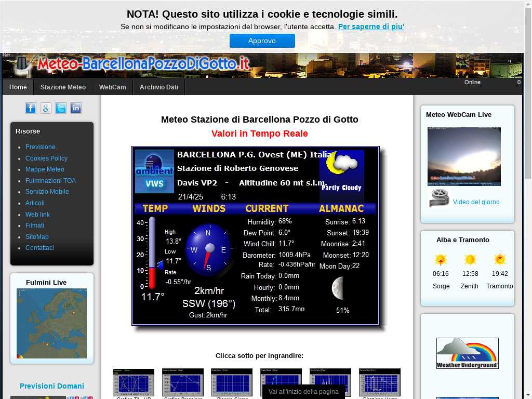Go to the Home tab

18,87
